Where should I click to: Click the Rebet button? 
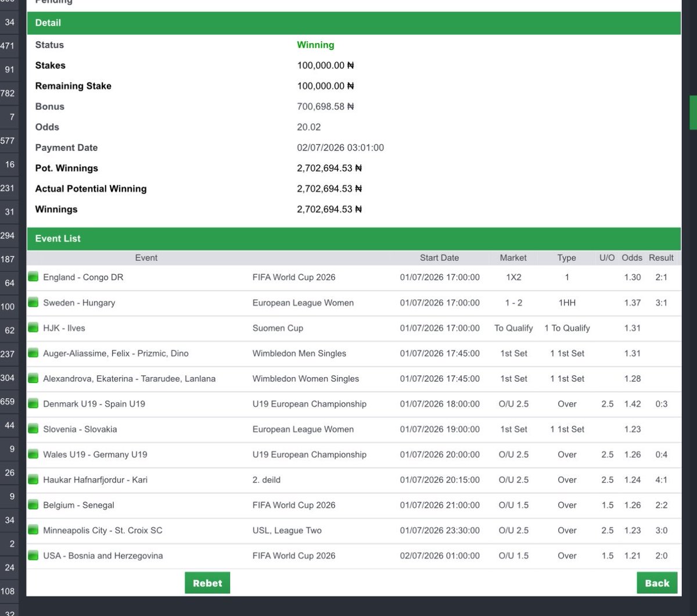click(207, 583)
